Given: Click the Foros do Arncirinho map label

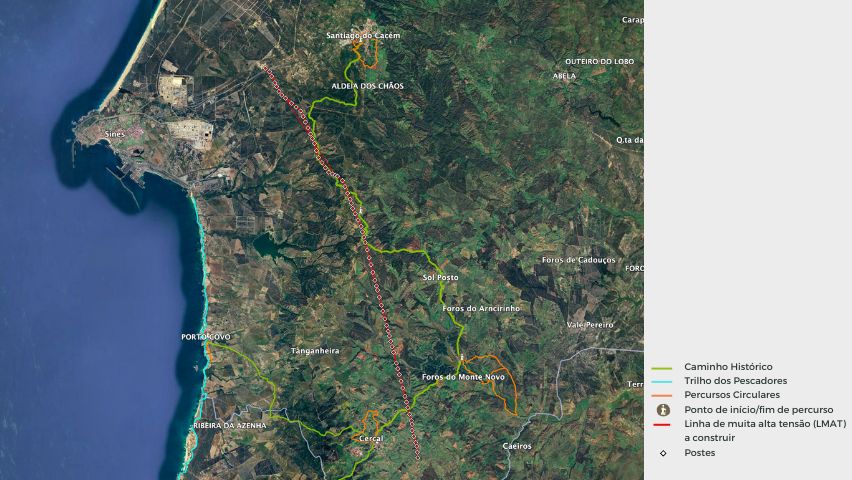Looking at the screenshot, I should click(x=481, y=308).
